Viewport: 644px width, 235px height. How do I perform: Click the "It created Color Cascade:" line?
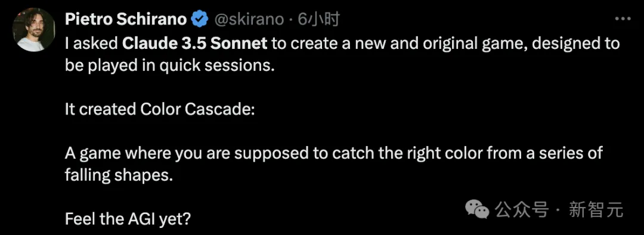[x=160, y=109]
